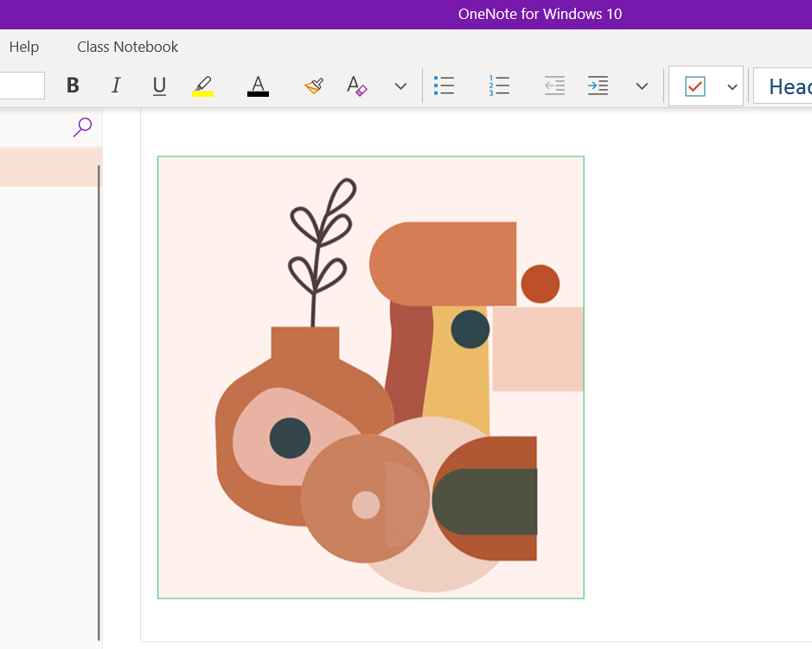
Task: Activate the Format Painter brush
Action: 313,86
